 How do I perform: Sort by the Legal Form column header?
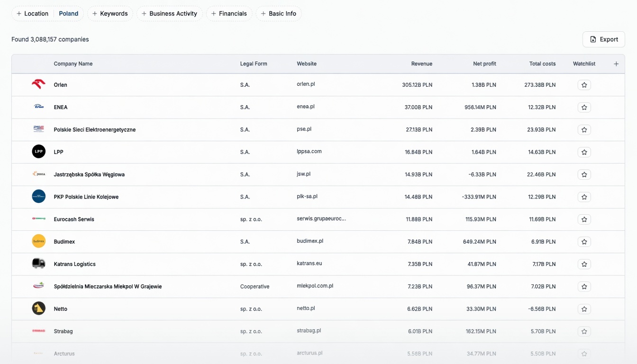[254, 64]
